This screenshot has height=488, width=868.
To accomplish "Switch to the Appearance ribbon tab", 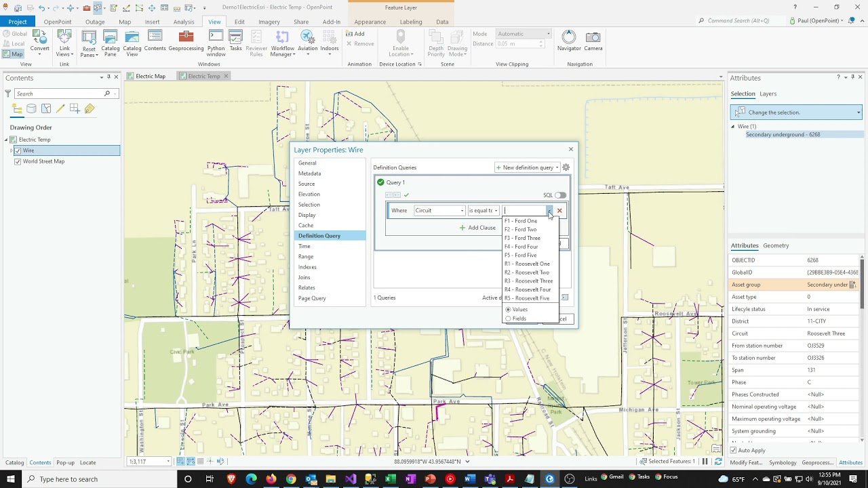I will click(x=370, y=22).
